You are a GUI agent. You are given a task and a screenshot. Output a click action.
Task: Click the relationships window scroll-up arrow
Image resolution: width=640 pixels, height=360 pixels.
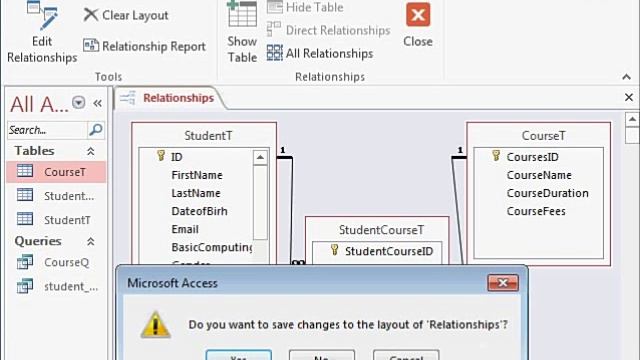click(632, 119)
